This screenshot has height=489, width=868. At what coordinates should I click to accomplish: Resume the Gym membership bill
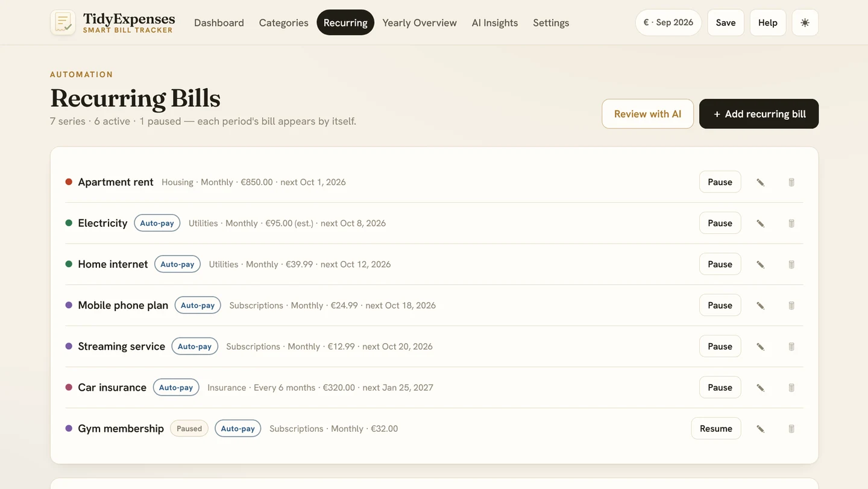coord(716,429)
